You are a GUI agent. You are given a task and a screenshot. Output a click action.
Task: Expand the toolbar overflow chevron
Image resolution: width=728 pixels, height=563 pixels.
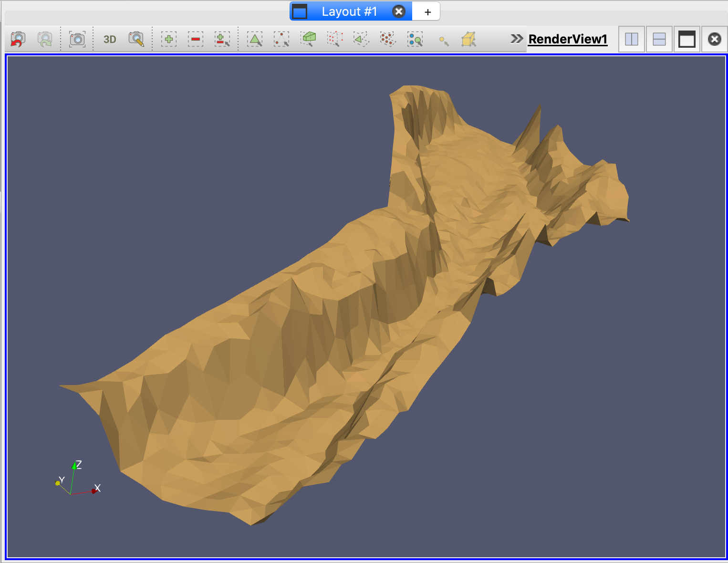click(x=516, y=39)
